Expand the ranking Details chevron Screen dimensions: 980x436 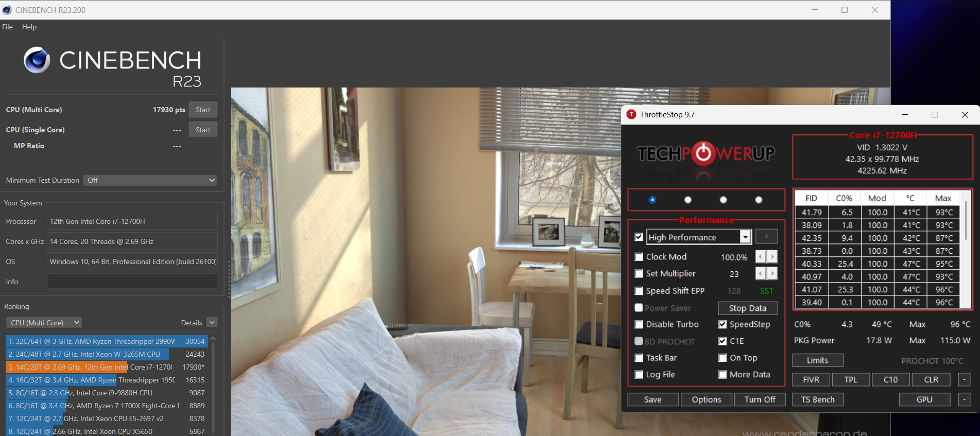(x=212, y=323)
